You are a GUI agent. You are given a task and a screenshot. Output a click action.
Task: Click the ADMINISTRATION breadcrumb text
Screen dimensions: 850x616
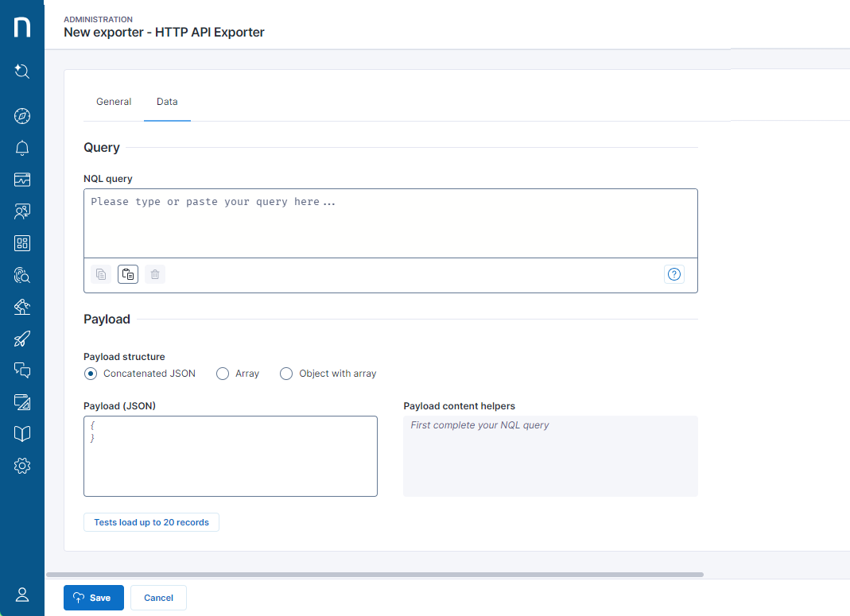click(x=98, y=20)
